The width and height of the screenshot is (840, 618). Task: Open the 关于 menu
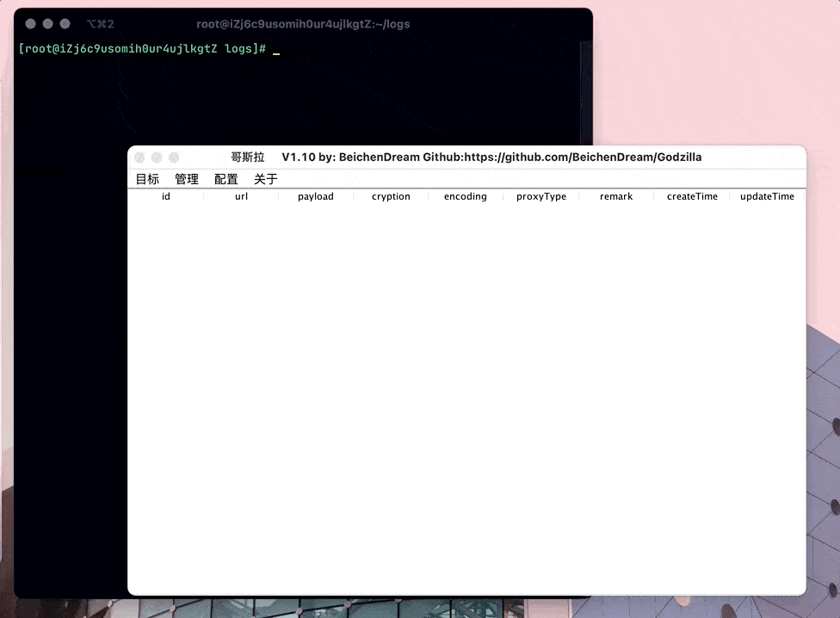click(x=266, y=179)
